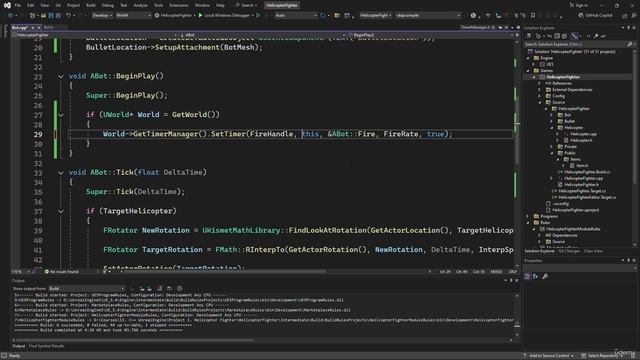Close the Bot.cpp tab with its X

pos(39,27)
